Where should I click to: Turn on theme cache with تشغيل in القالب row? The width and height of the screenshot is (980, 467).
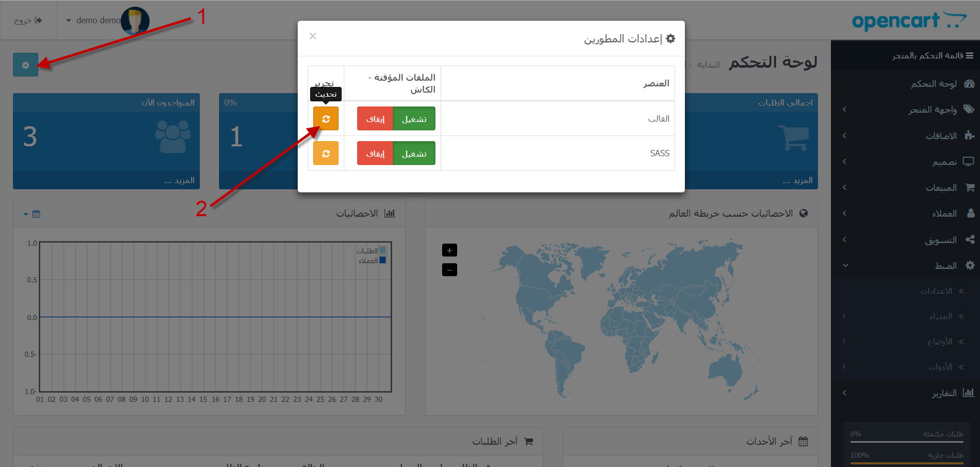coord(414,119)
